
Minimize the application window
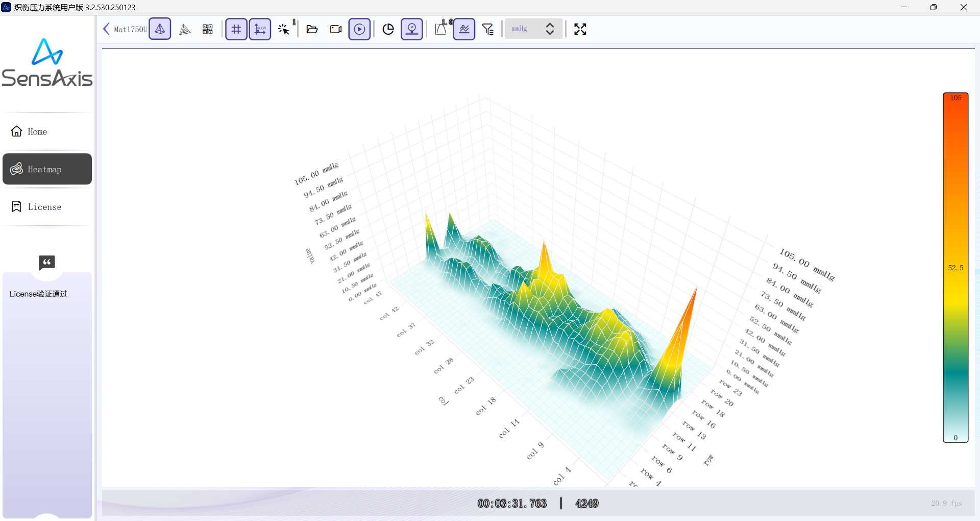(904, 7)
